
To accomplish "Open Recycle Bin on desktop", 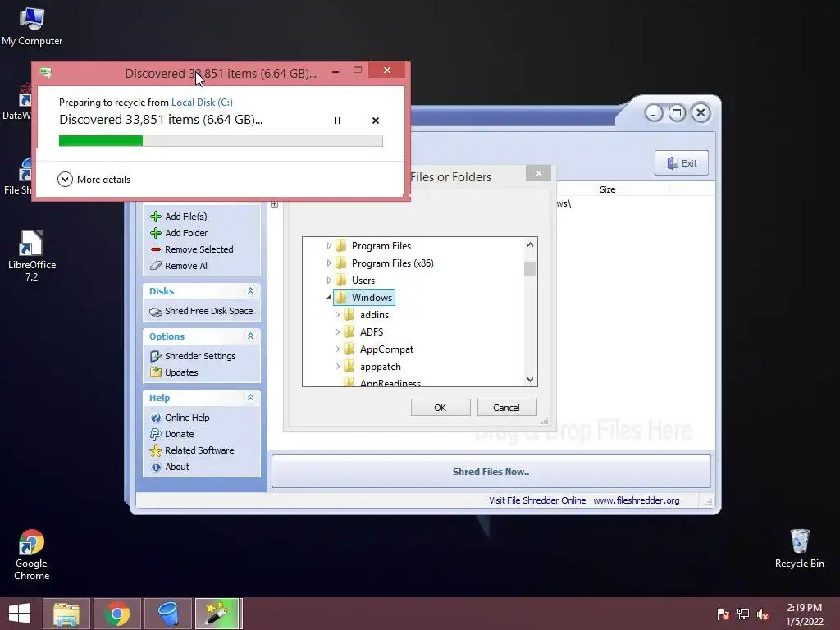I will coord(799,549).
